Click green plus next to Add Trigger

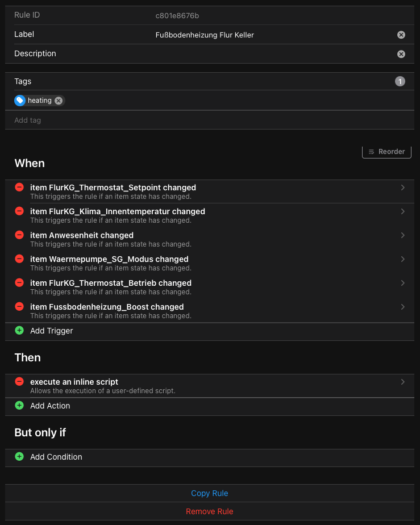[19, 331]
